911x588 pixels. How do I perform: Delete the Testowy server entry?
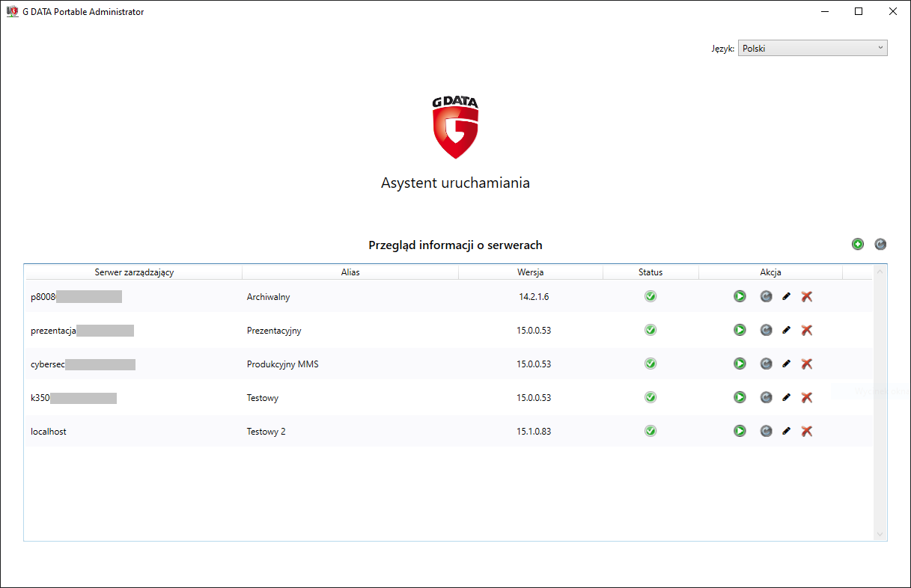pos(806,397)
